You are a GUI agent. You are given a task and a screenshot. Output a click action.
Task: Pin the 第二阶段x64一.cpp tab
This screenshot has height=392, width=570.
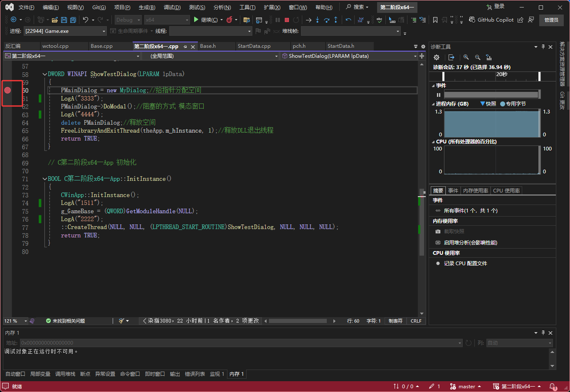[x=185, y=47]
